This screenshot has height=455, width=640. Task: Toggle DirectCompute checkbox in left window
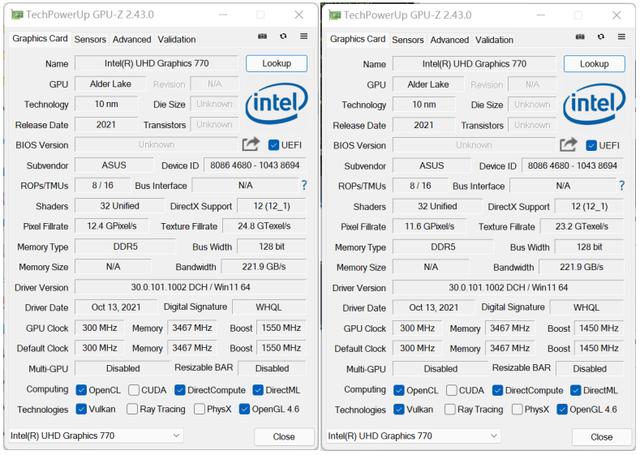[180, 390]
